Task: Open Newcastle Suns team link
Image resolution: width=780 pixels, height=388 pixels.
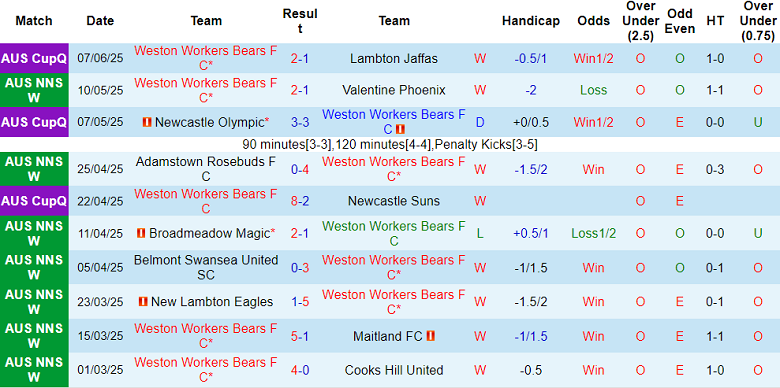Action: (393, 201)
